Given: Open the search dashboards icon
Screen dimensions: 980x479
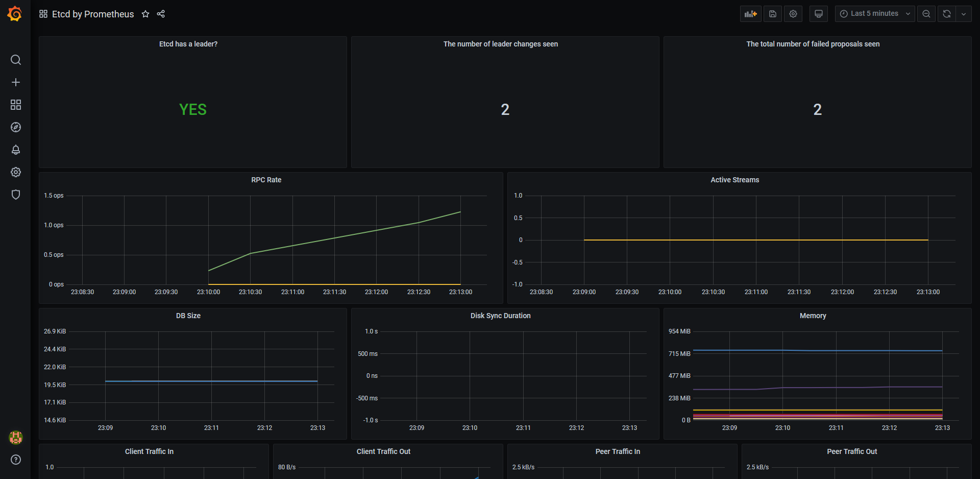Looking at the screenshot, I should pyautogui.click(x=16, y=60).
